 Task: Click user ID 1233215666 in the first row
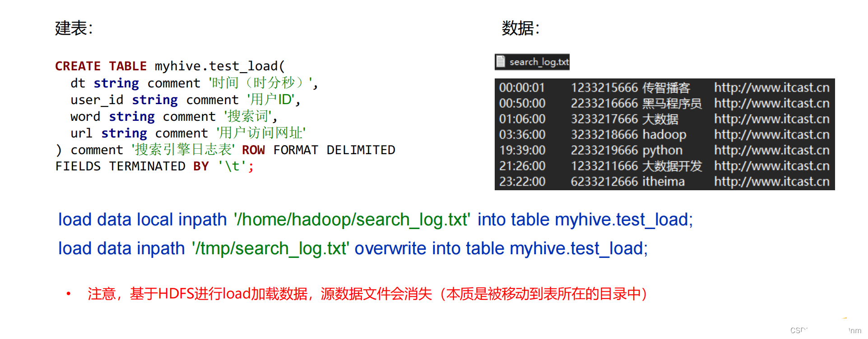pos(604,87)
